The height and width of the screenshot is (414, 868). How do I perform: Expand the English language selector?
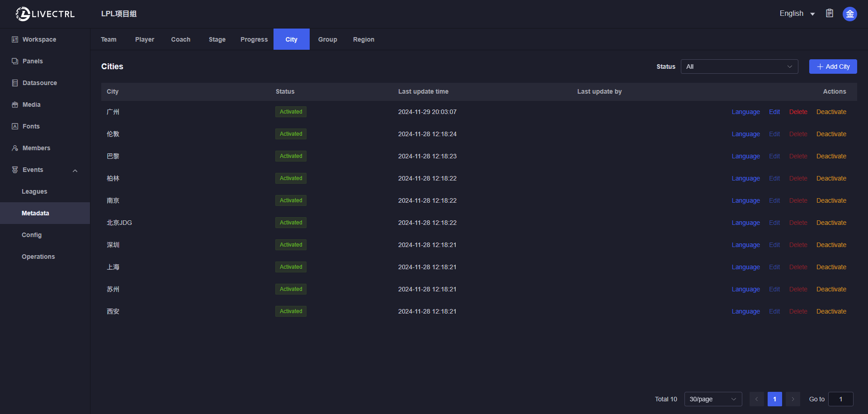(x=797, y=14)
